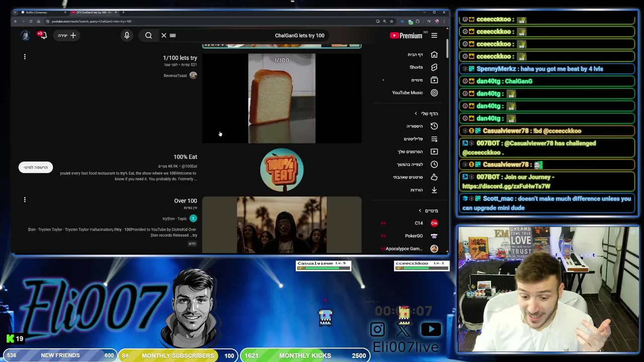Go back in browser history
Viewport: 644px width, 362px height.
point(16,21)
